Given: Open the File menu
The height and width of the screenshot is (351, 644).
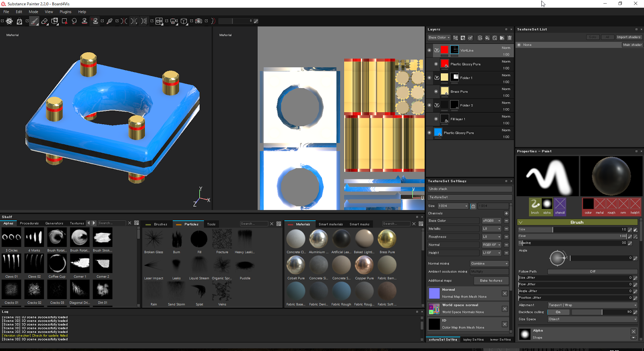Looking at the screenshot, I should (6, 12).
